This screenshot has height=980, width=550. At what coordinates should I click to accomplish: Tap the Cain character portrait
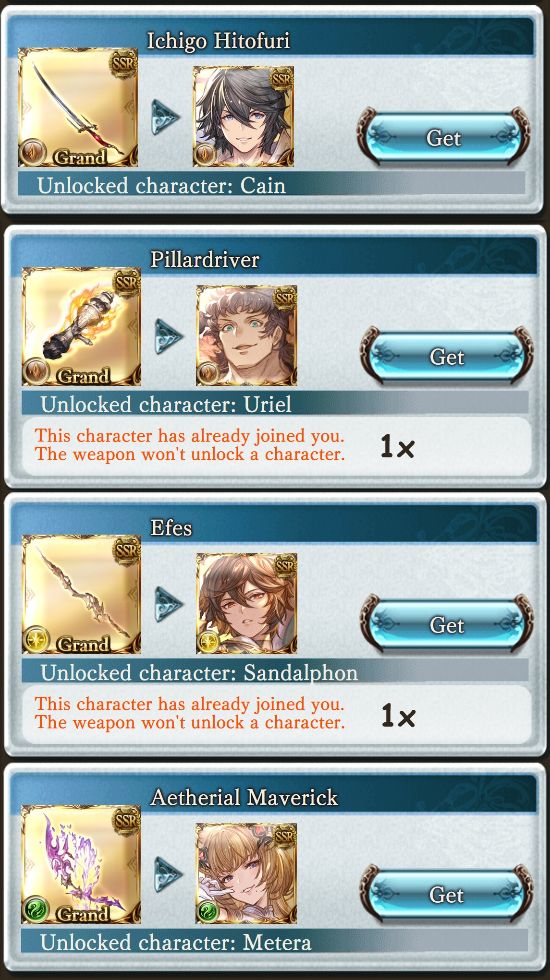(243, 117)
